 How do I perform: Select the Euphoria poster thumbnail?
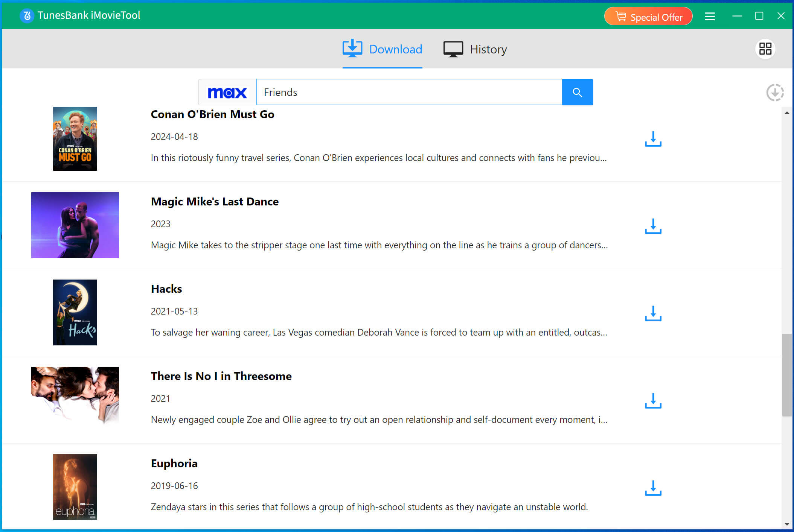[x=75, y=487]
